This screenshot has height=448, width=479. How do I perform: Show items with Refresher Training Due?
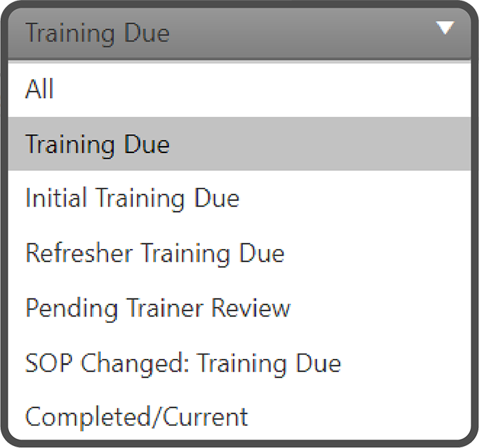point(155,253)
